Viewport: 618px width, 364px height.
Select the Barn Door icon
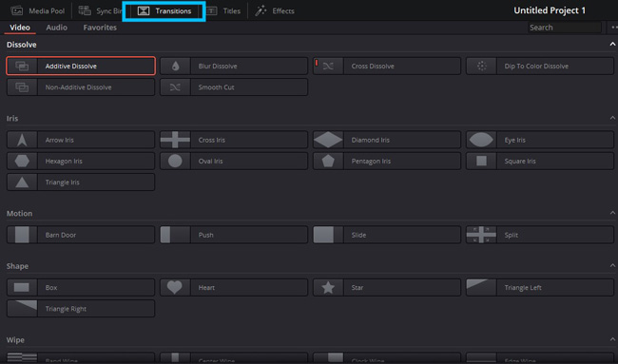(22, 235)
